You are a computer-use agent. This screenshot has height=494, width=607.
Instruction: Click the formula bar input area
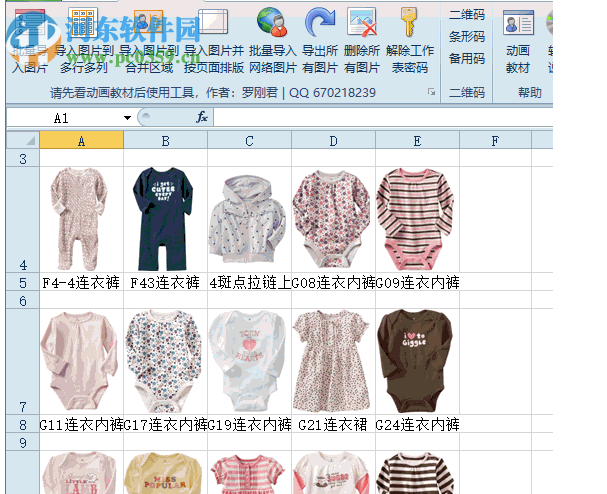tap(382, 117)
